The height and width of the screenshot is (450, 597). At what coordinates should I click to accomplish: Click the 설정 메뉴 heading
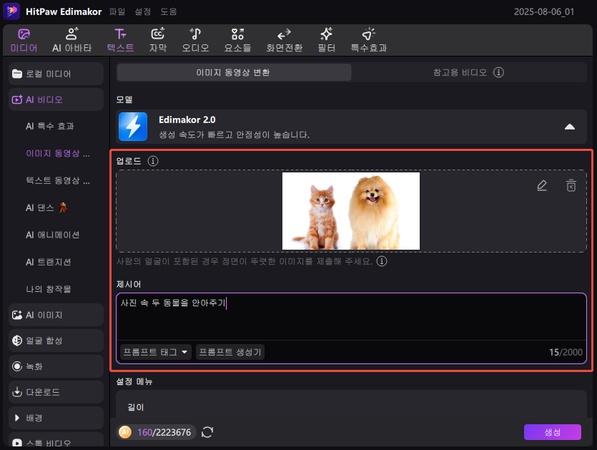click(134, 381)
